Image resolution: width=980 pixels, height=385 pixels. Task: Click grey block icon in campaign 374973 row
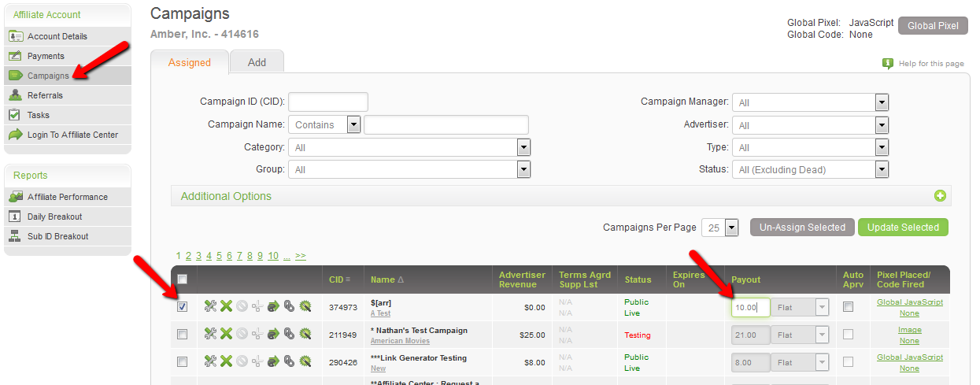242,307
